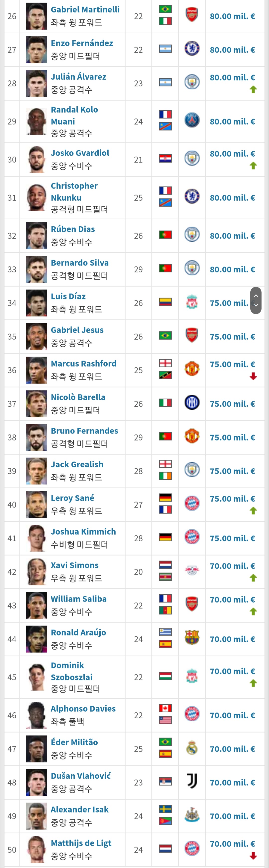Open Bernardo Silva 80.00 mil. € market value
Viewport: 269px width, 868px height.
232,270
